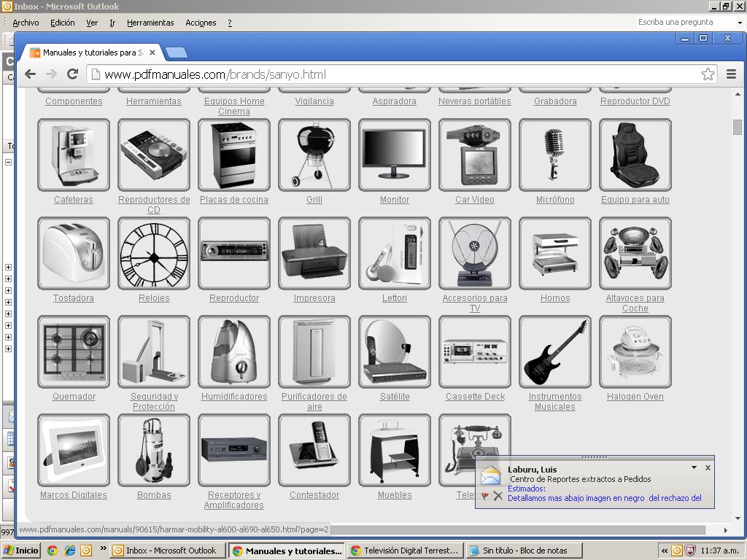This screenshot has height=560, width=747.
Task: Close the 'Manuales y tutoriales' Chrome tab
Action: [x=152, y=52]
